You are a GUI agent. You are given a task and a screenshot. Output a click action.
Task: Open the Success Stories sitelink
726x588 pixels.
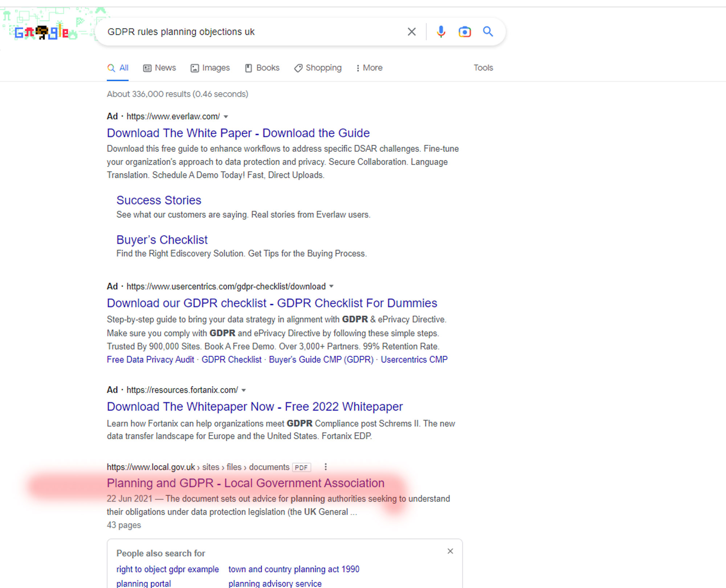(x=159, y=200)
